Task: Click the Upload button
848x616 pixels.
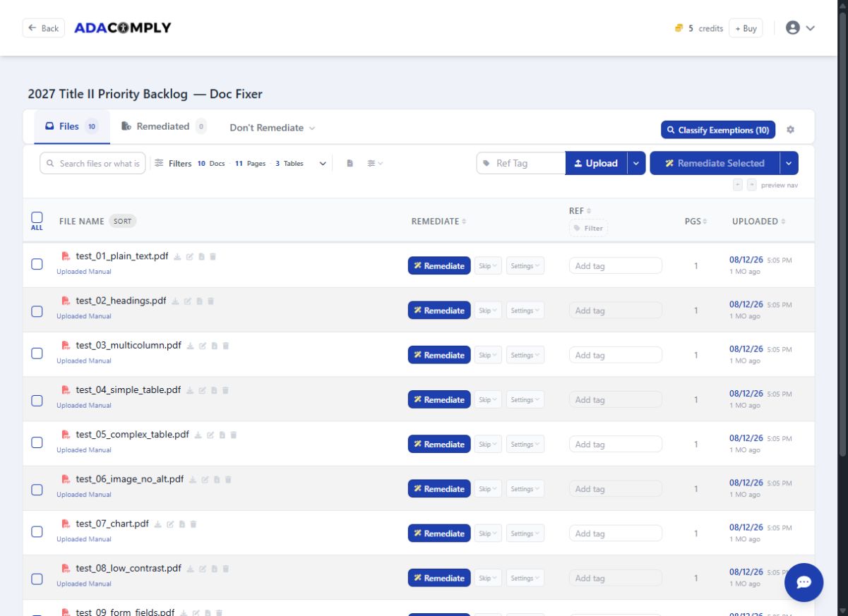Action: coord(596,163)
